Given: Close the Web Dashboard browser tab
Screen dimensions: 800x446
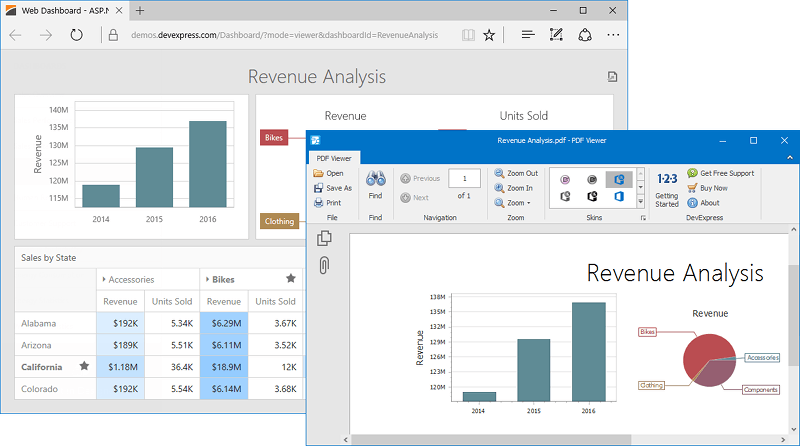Looking at the screenshot, I should [x=118, y=10].
